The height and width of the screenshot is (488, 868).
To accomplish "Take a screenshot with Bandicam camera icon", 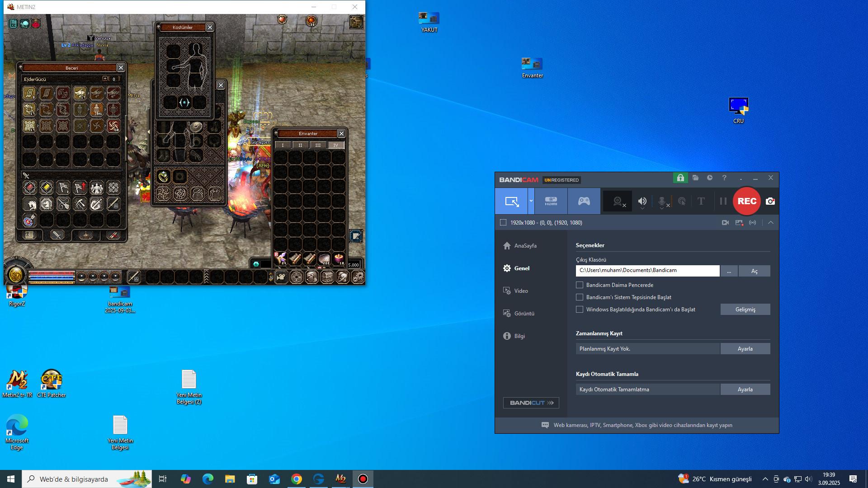I will point(770,202).
